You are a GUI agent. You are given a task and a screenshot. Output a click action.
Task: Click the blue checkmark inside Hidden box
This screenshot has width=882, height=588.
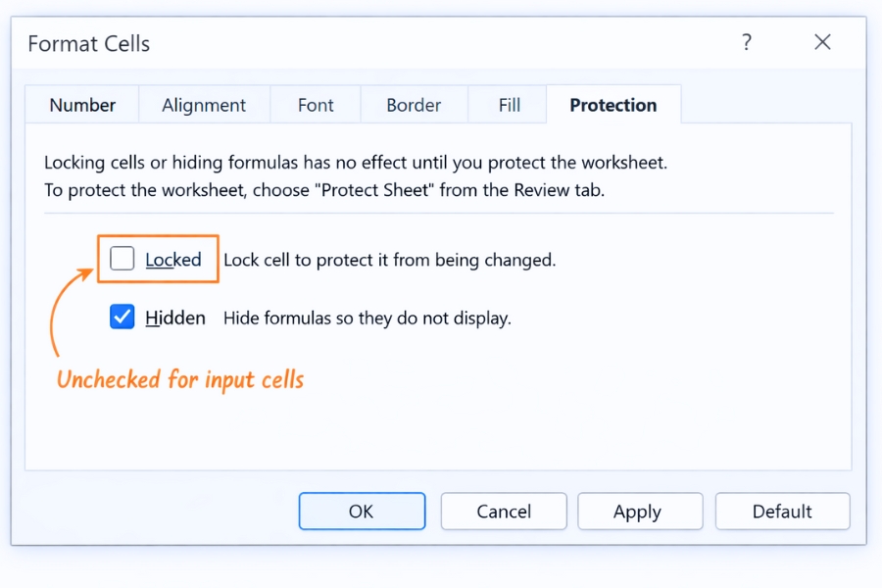122,317
